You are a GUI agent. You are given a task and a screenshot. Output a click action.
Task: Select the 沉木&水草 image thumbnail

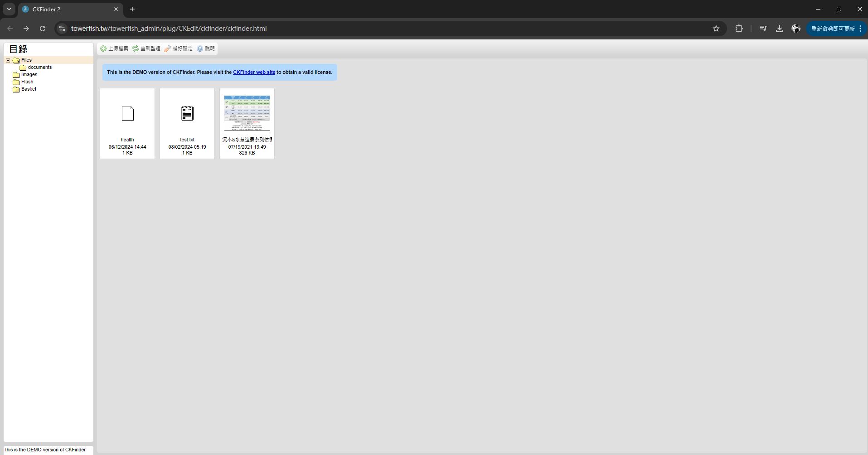247,113
